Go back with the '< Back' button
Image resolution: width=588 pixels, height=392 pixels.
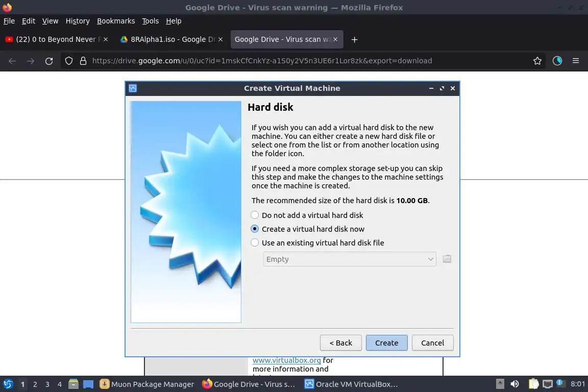[x=340, y=343]
